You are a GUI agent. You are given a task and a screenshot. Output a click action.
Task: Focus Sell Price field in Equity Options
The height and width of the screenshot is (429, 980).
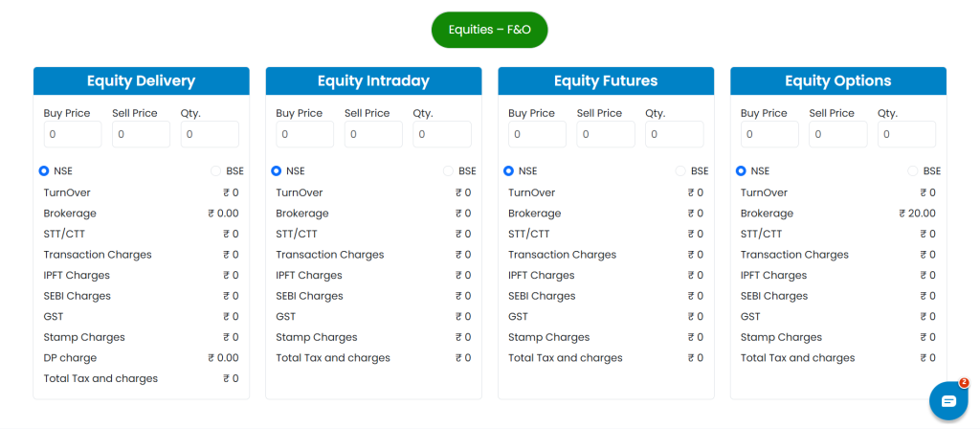(838, 134)
